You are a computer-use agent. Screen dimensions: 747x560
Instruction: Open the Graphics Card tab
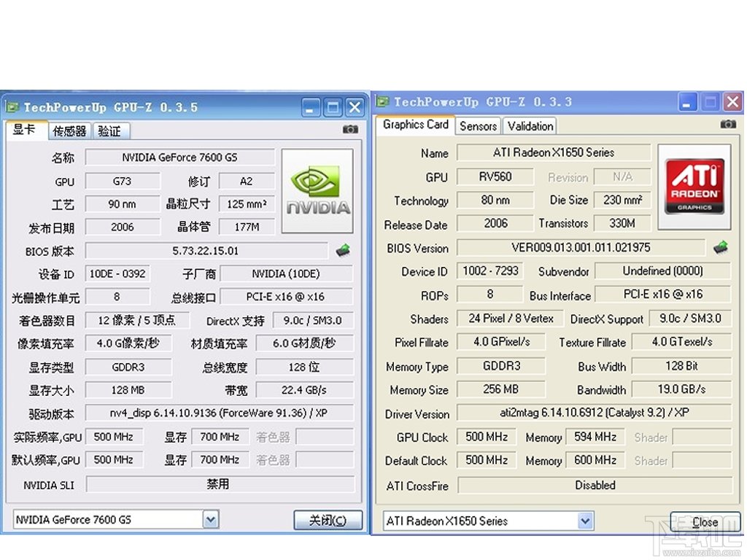tap(415, 125)
